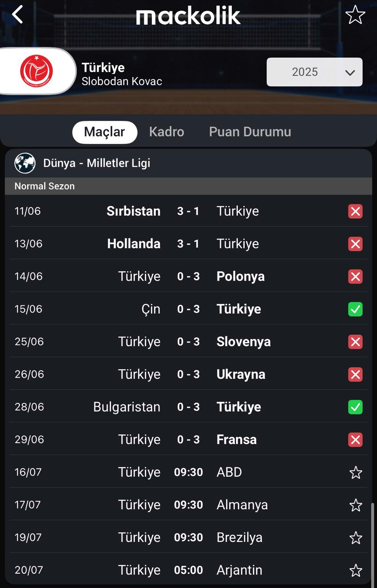Tap the Türkiye volleyball federation logo

36,71
